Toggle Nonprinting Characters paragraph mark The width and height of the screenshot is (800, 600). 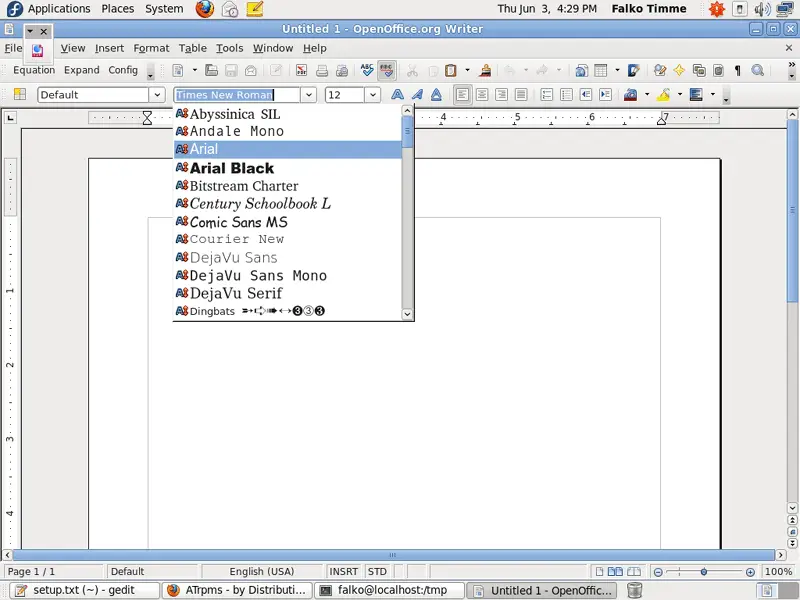coord(738,70)
